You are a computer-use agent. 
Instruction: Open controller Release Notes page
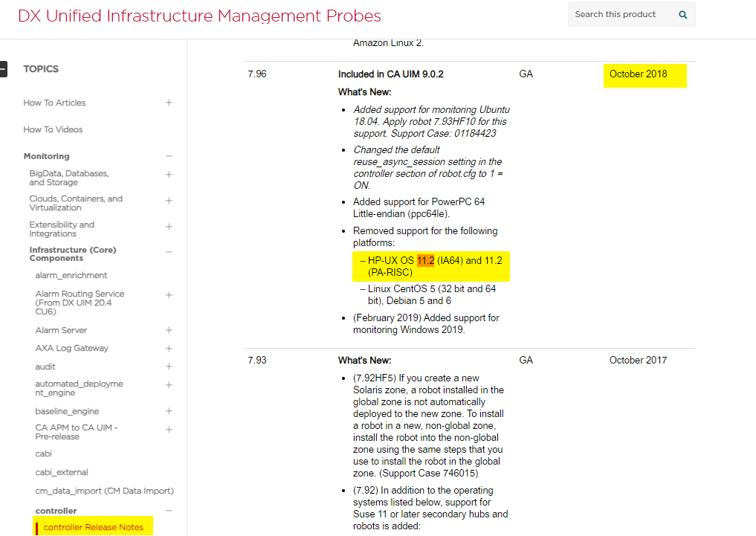[x=93, y=527]
